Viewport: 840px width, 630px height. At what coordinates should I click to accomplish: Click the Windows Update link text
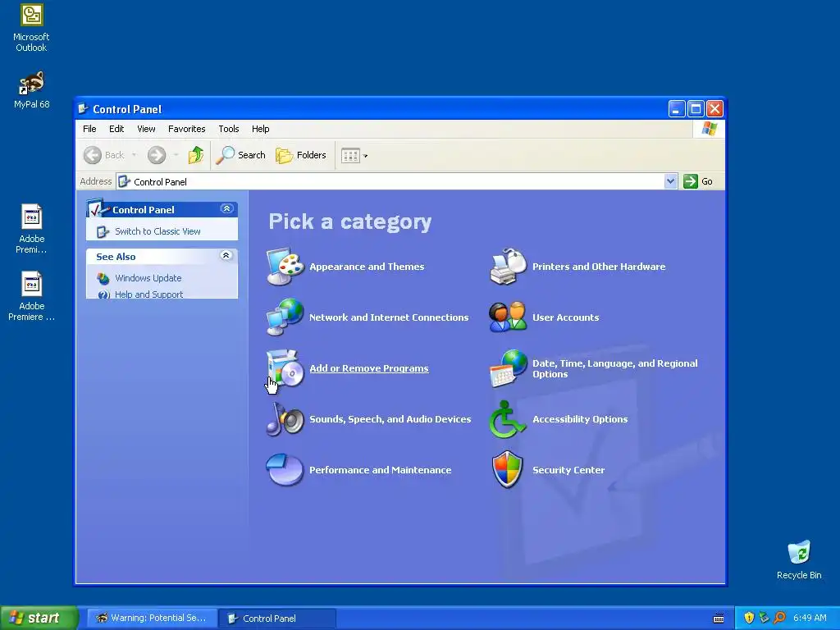pyautogui.click(x=148, y=278)
